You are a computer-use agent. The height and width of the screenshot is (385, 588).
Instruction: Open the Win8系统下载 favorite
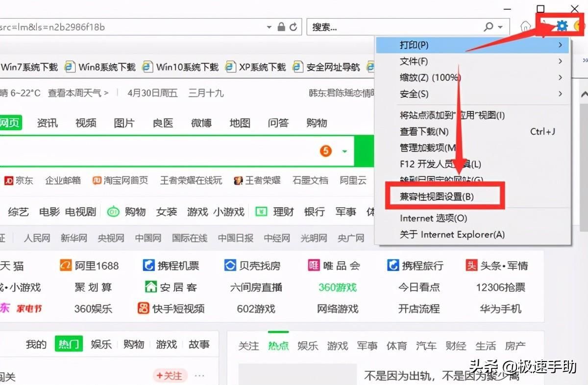tap(100, 67)
